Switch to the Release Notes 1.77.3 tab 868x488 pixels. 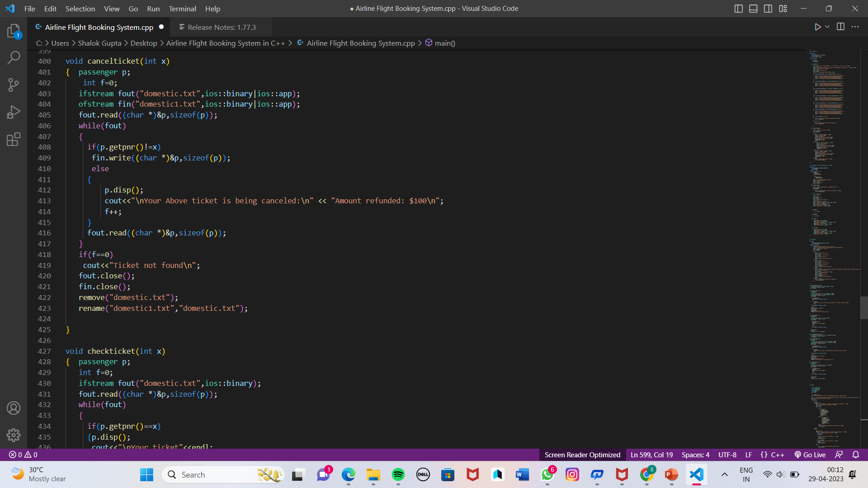(x=221, y=27)
